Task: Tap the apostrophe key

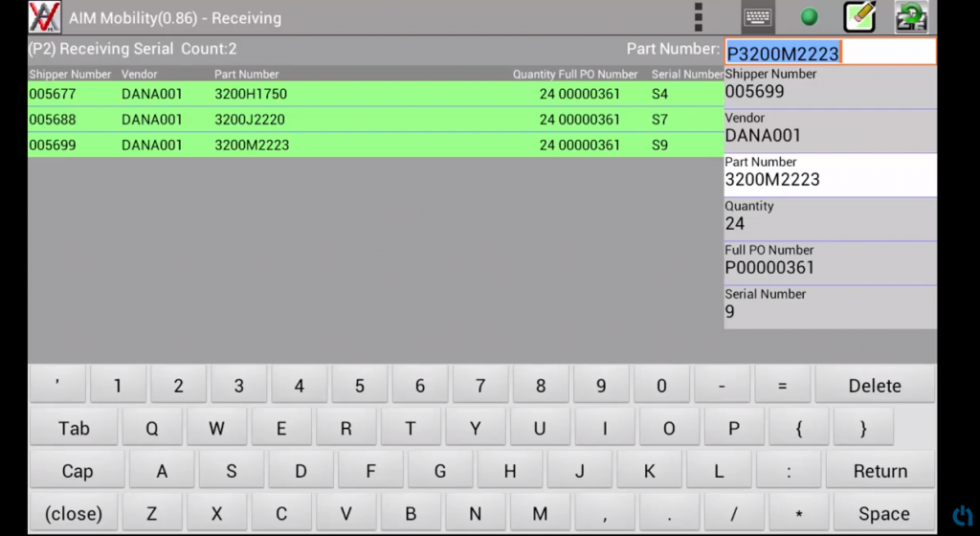Action: point(57,385)
